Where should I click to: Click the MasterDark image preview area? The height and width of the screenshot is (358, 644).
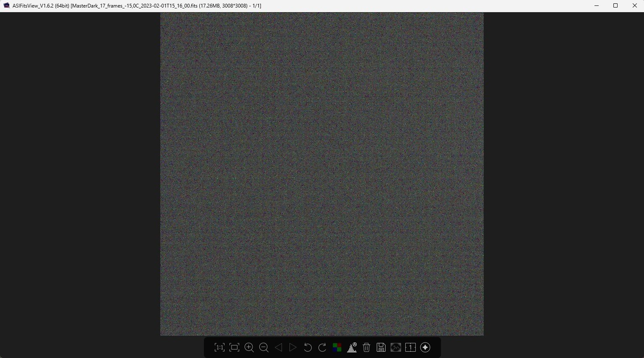pyautogui.click(x=322, y=174)
